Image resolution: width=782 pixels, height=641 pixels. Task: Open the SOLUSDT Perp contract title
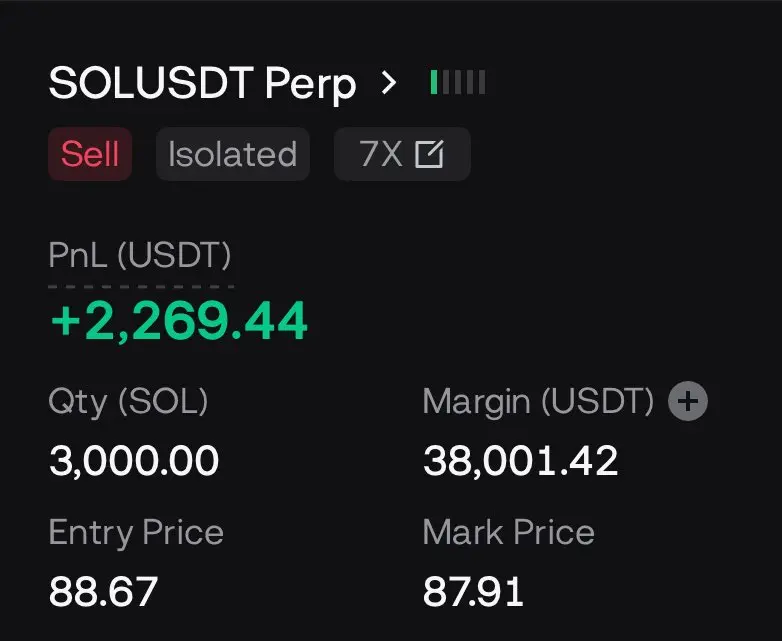[202, 83]
